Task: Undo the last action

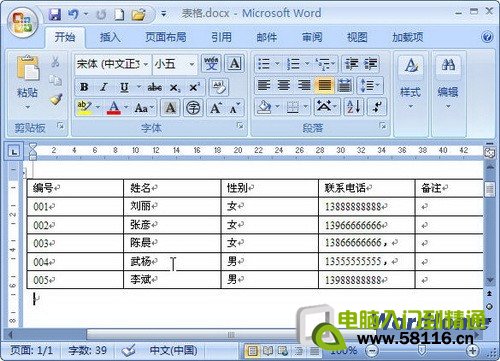Action: [x=73, y=14]
